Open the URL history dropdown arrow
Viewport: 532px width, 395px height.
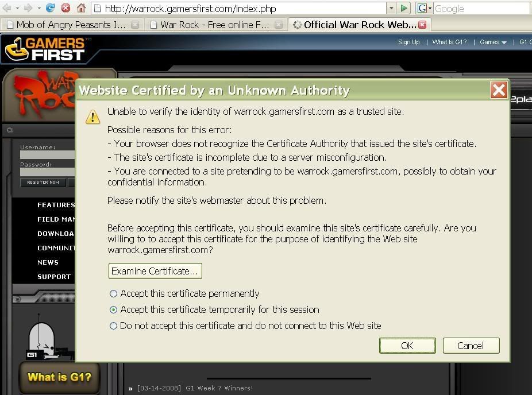[391, 8]
